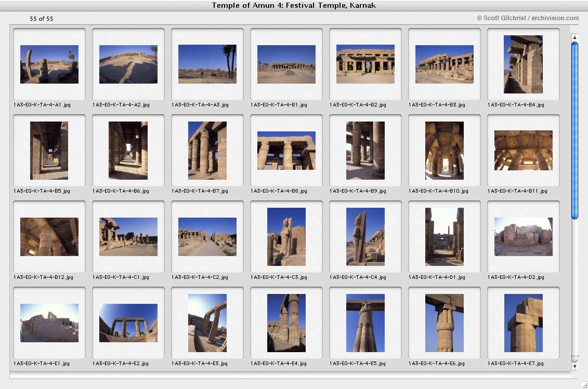Pick the thumbnail image for 1A3-EG-K-TA-4-B3.jpg
The width and height of the screenshot is (588, 389).
click(445, 64)
